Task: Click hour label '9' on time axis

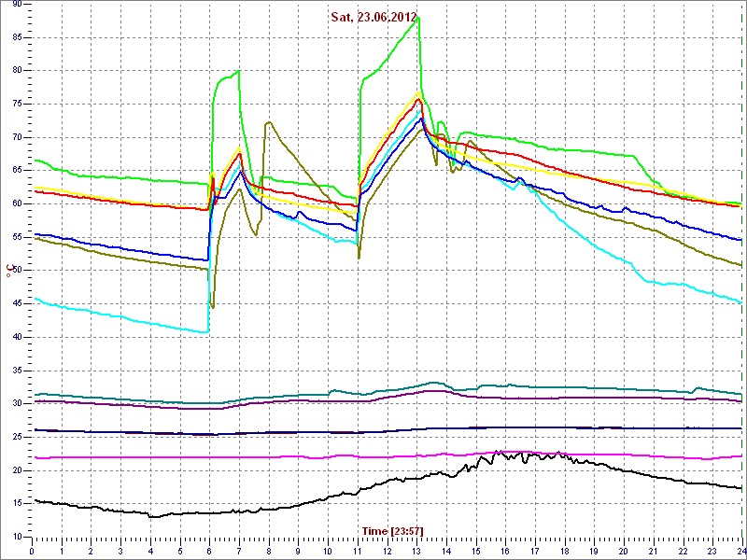Action: point(298,549)
